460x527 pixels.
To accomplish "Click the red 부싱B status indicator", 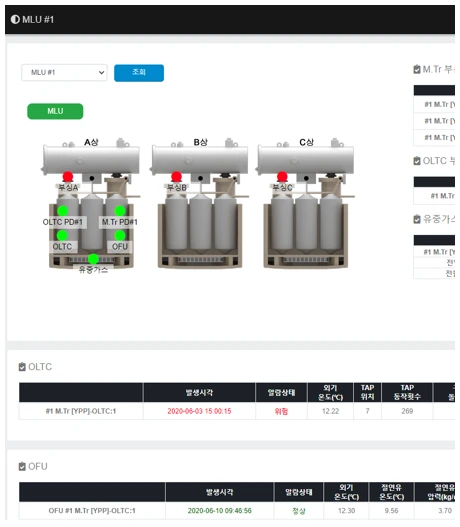I will [176, 176].
